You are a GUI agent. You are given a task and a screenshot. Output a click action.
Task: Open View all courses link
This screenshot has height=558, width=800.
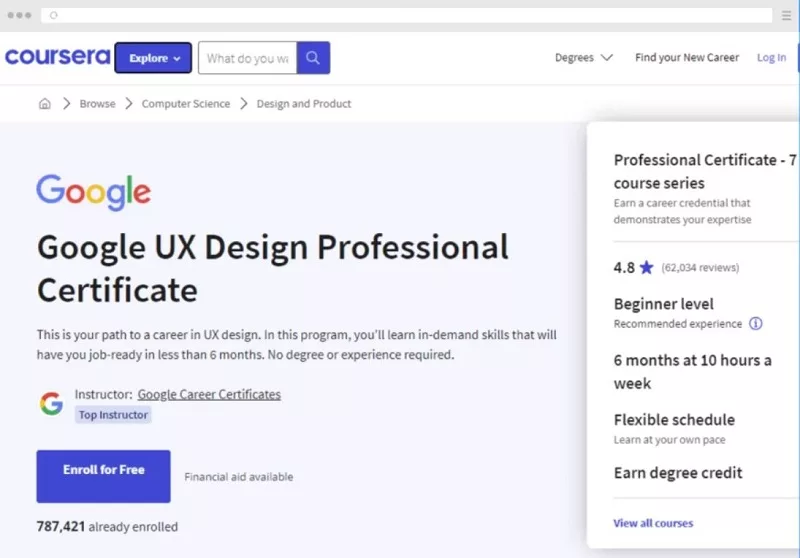coord(653,523)
